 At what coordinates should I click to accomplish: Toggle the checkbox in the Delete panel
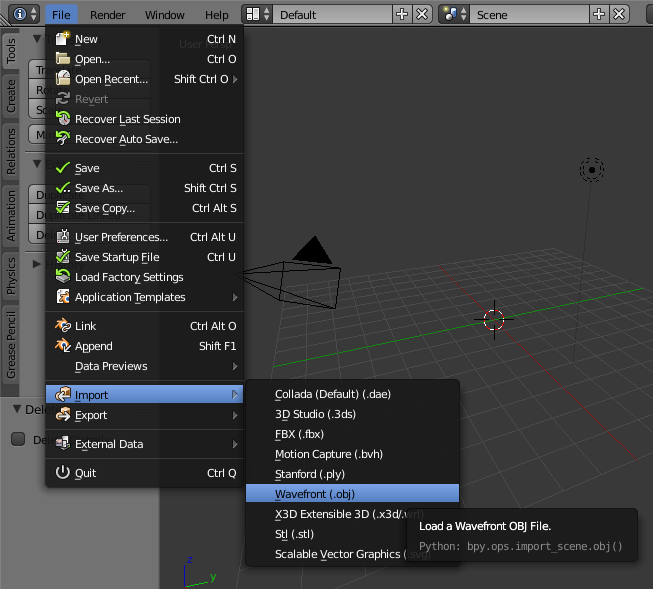click(18, 439)
